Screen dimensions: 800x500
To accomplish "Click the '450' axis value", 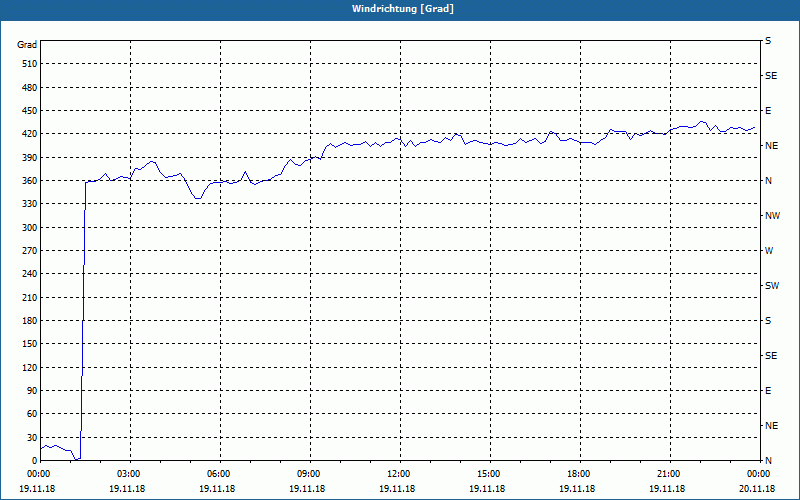I will tap(30, 111).
